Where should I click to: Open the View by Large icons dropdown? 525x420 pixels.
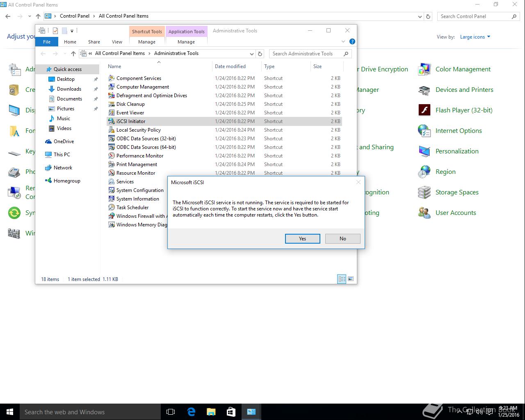click(x=475, y=37)
